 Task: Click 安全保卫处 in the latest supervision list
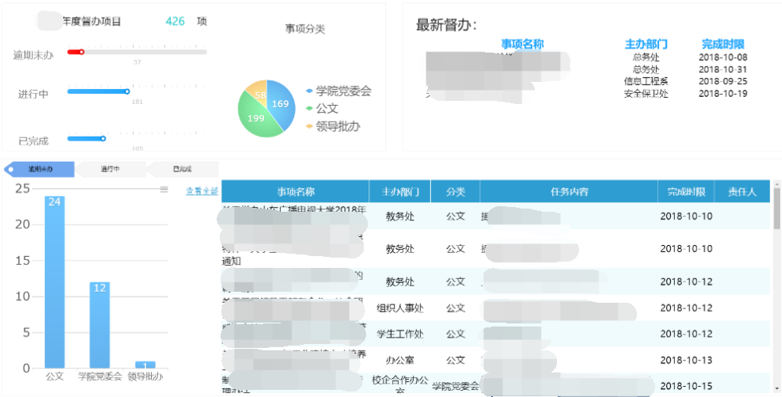[x=646, y=93]
